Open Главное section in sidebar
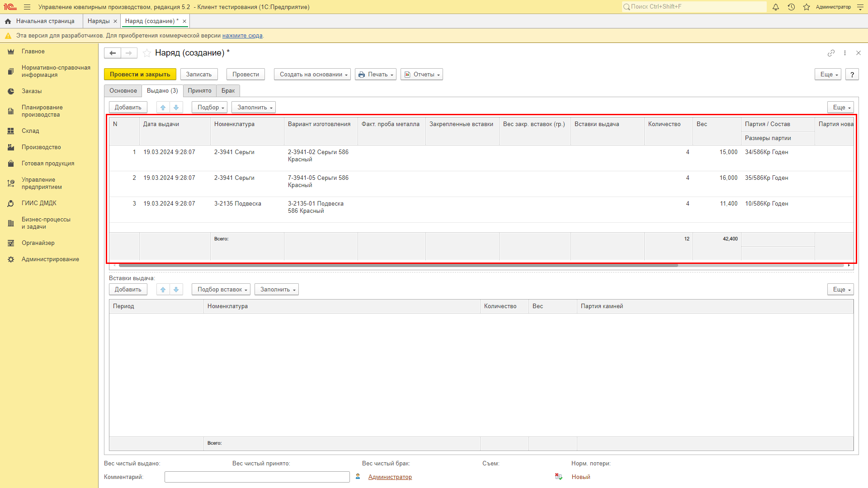 coord(33,52)
